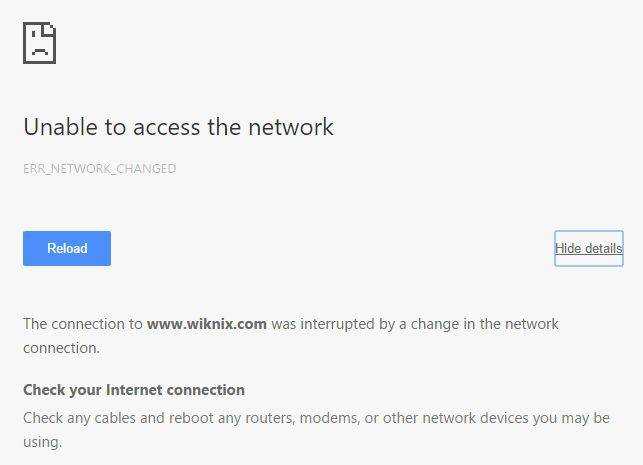Click the sad page error icon
Viewport: 643px width, 465px height.
pyautogui.click(x=39, y=43)
